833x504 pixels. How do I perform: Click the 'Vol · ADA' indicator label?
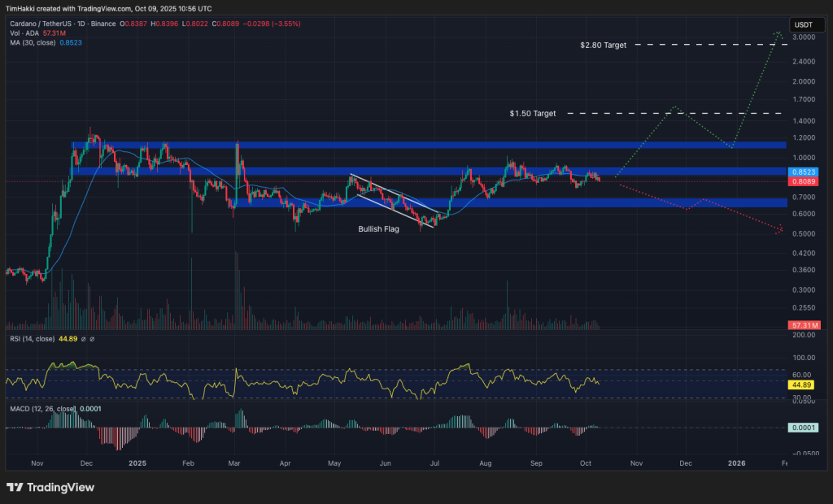[x=25, y=33]
